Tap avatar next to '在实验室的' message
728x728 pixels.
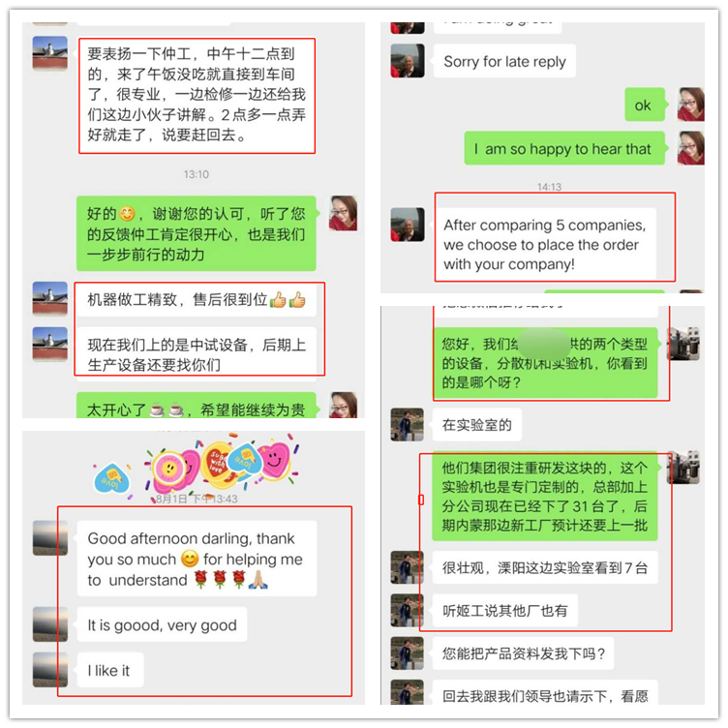coord(408,425)
